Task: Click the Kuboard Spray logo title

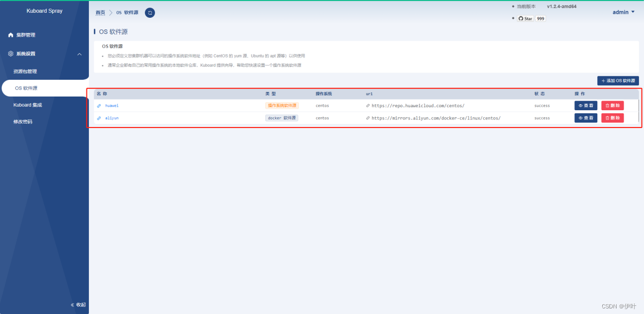Action: tap(45, 11)
